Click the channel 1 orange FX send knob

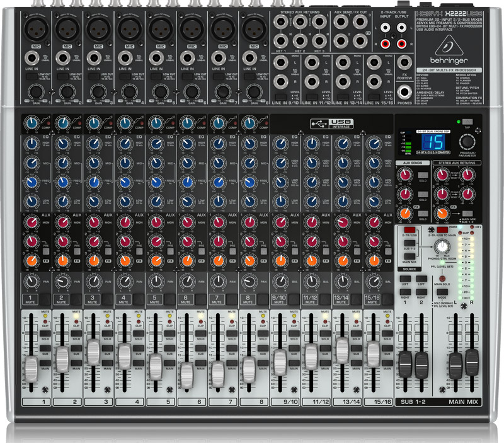[31, 261]
